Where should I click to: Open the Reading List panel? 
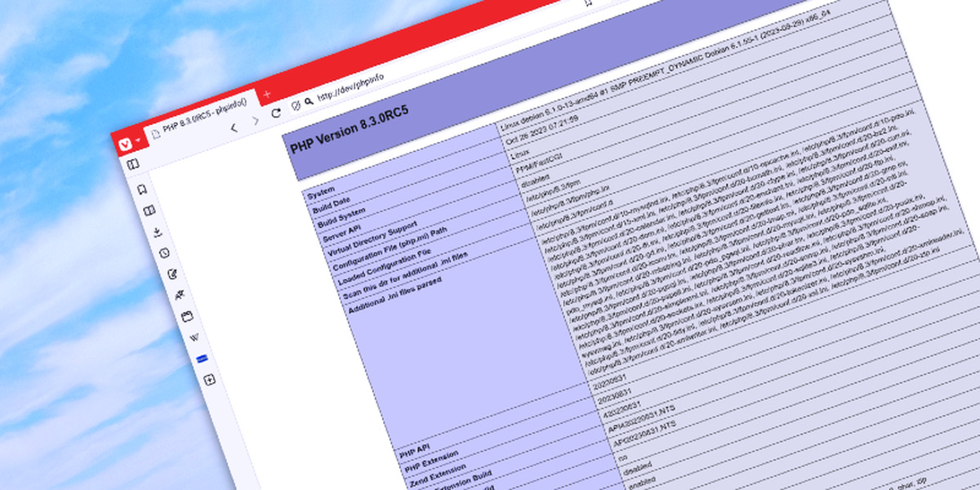point(149,211)
